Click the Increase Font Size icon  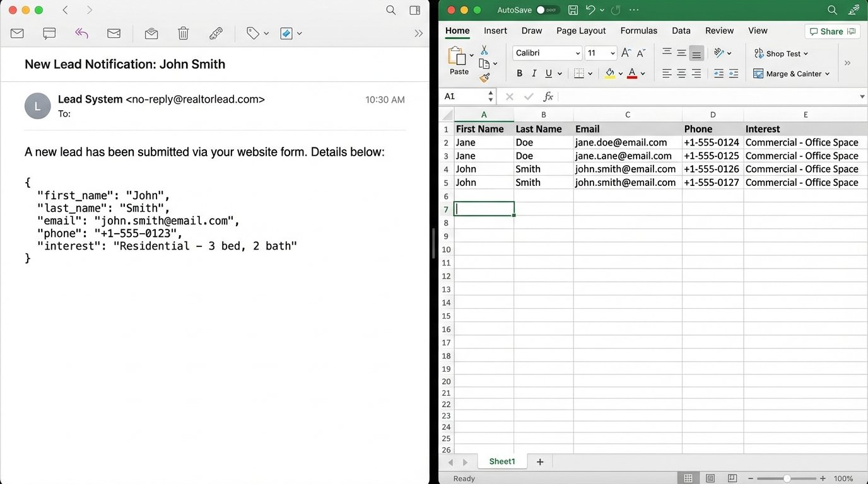[x=626, y=53]
